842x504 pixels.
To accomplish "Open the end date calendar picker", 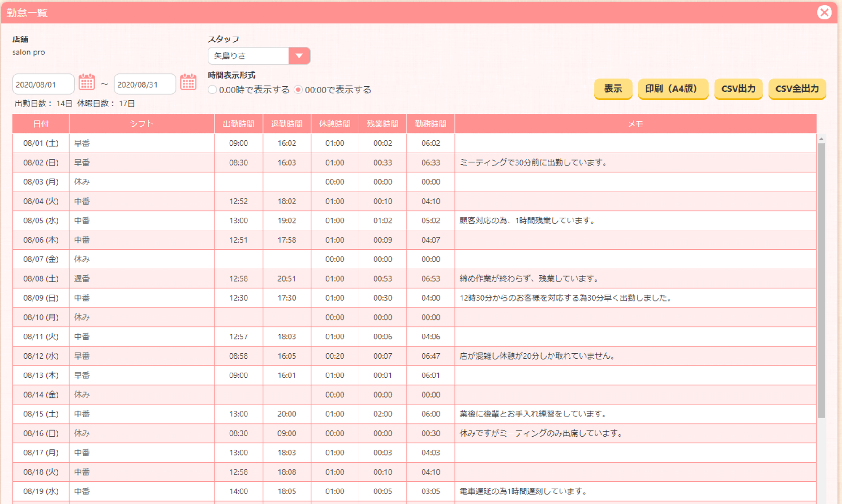I will 188,83.
